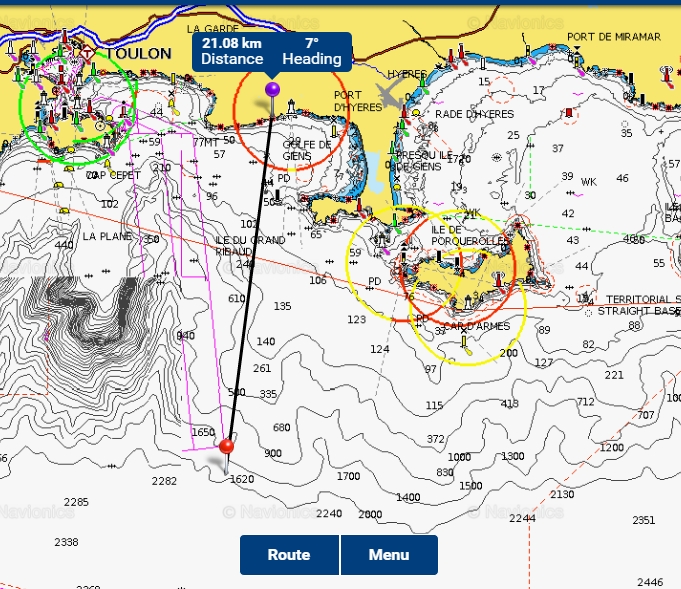Click the black measurement line between pins
681x589 pixels.
[250, 270]
